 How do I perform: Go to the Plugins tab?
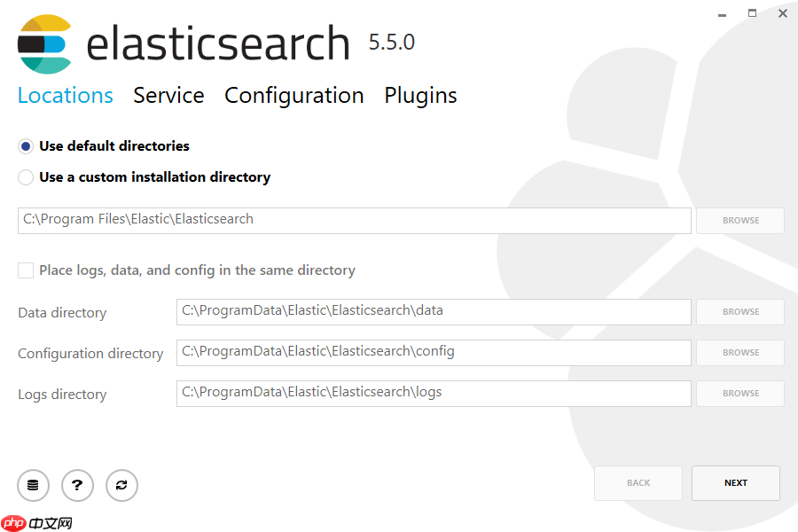420,96
